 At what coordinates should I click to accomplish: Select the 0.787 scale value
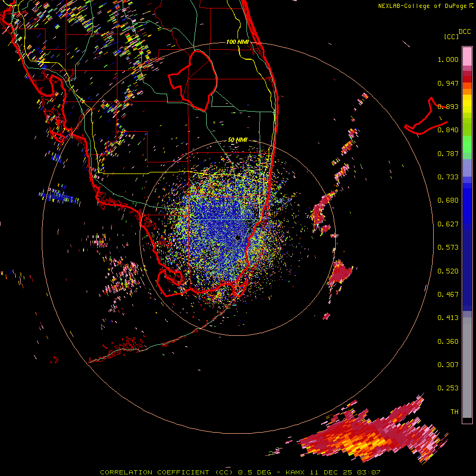coord(448,153)
